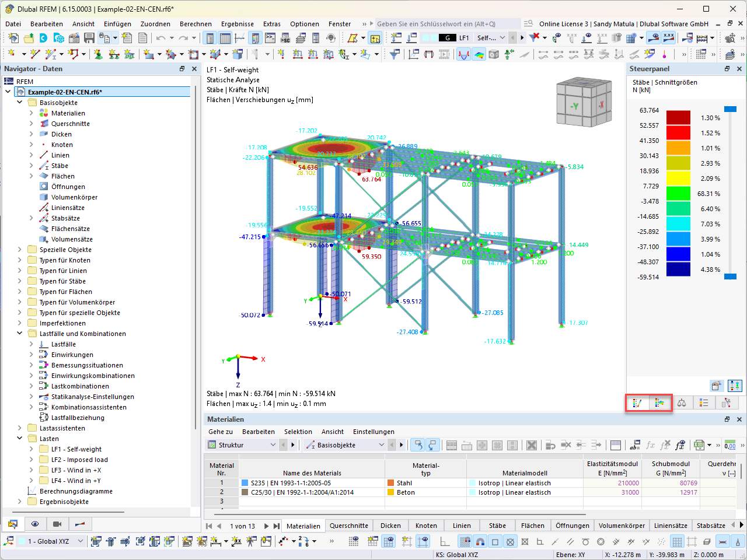Open the script console icon in toolbar

coord(270,38)
